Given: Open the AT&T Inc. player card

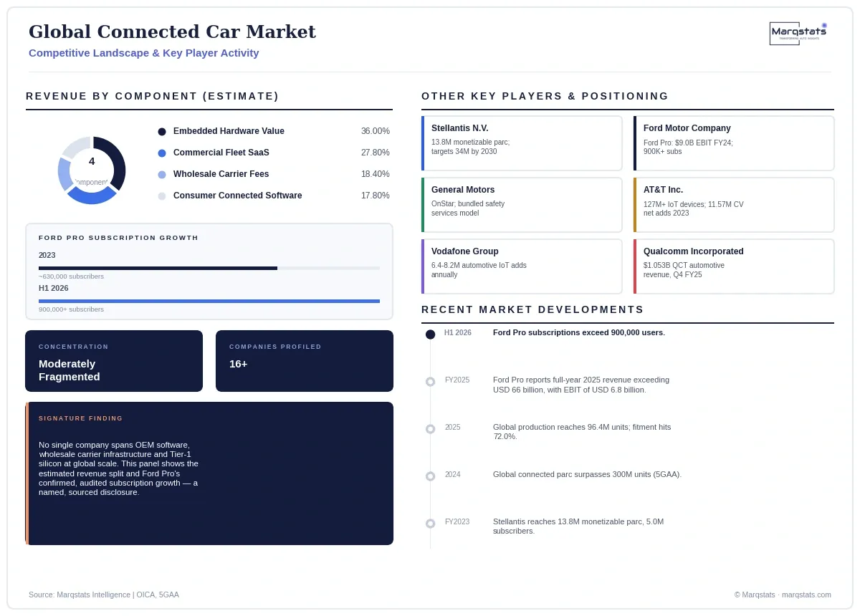Looking at the screenshot, I should tap(734, 205).
